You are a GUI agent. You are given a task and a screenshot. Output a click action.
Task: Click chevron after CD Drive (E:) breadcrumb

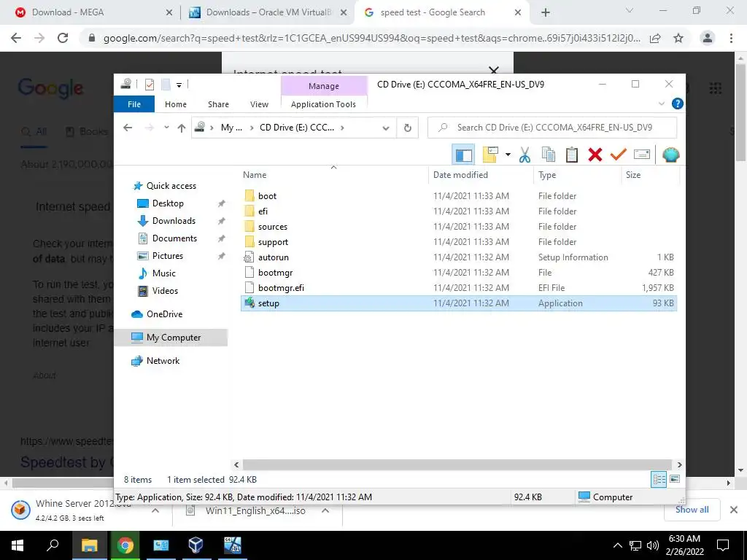point(342,128)
